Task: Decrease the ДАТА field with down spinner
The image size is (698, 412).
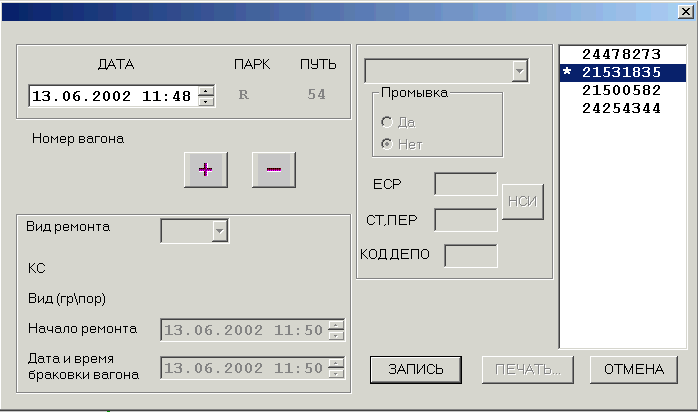Action: [x=206, y=101]
